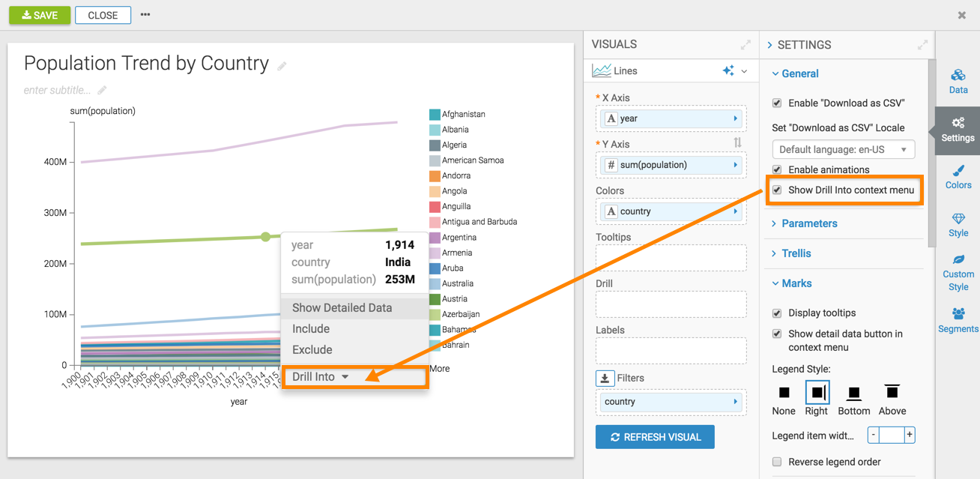980x479 pixels.
Task: Uncheck Enable "Download as CSV" checkbox
Action: 777,103
